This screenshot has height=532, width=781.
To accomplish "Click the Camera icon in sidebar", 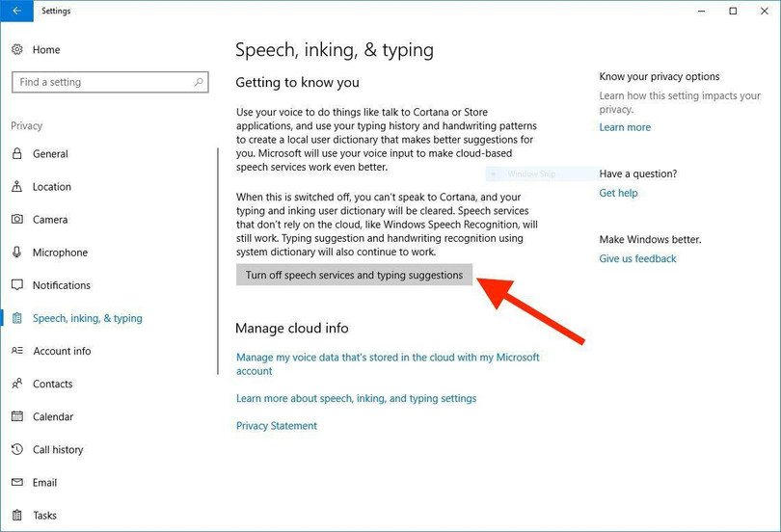I will 17,220.
